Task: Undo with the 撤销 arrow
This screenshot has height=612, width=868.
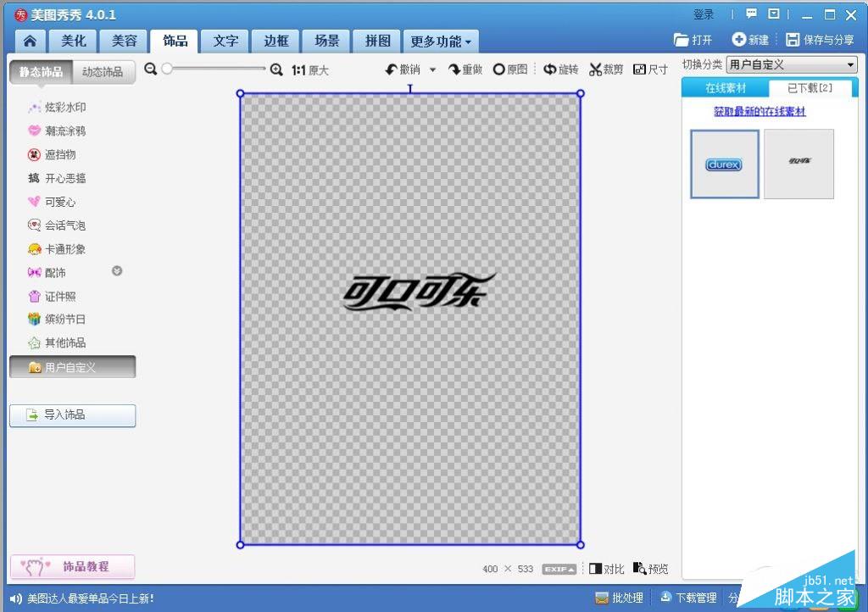Action: point(403,70)
